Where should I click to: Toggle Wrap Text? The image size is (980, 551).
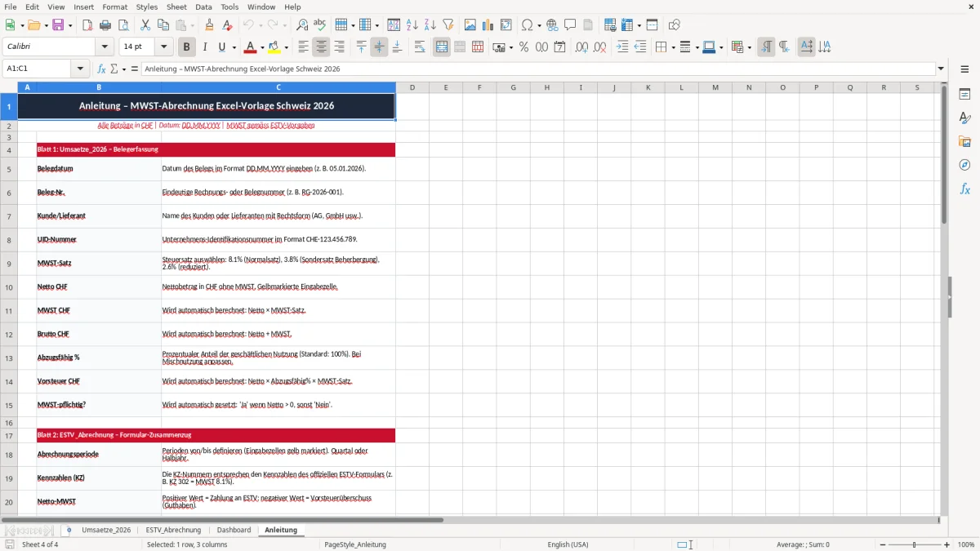click(x=420, y=47)
